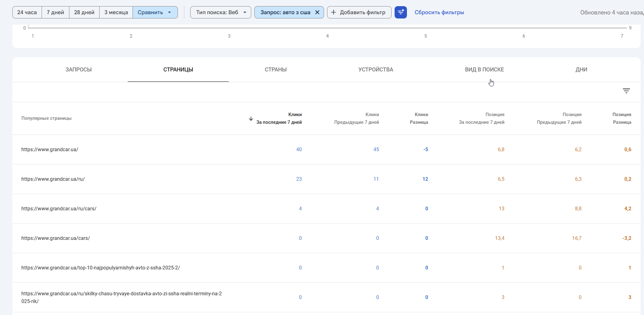This screenshot has height=315, width=644.
Task: Open the table filter rows icon
Action: [x=626, y=91]
